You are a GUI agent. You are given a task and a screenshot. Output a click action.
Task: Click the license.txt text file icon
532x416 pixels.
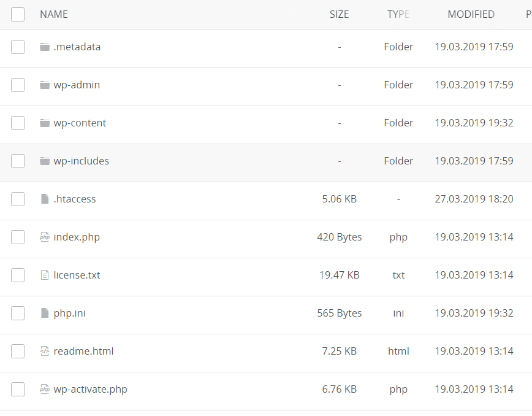pos(44,275)
